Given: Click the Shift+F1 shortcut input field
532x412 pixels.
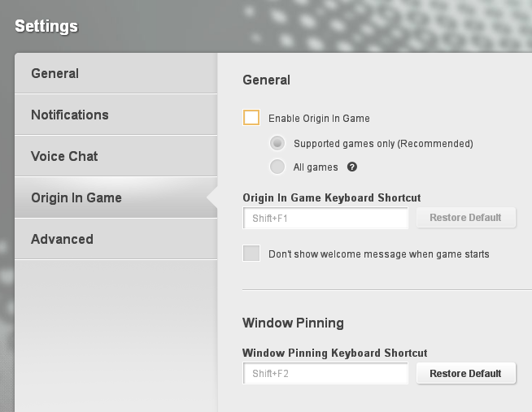Looking at the screenshot, I should point(325,218).
